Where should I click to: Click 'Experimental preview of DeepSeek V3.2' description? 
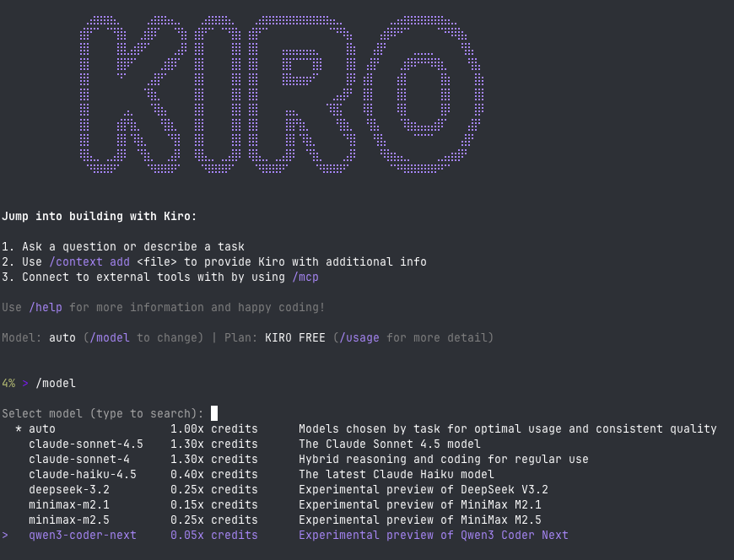click(424, 490)
